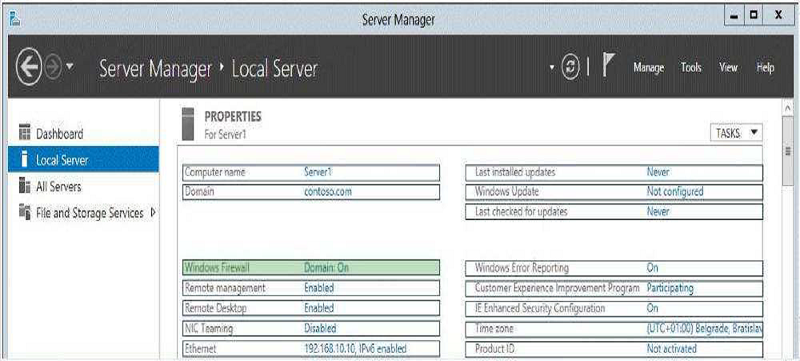Open the Help menu

765,67
